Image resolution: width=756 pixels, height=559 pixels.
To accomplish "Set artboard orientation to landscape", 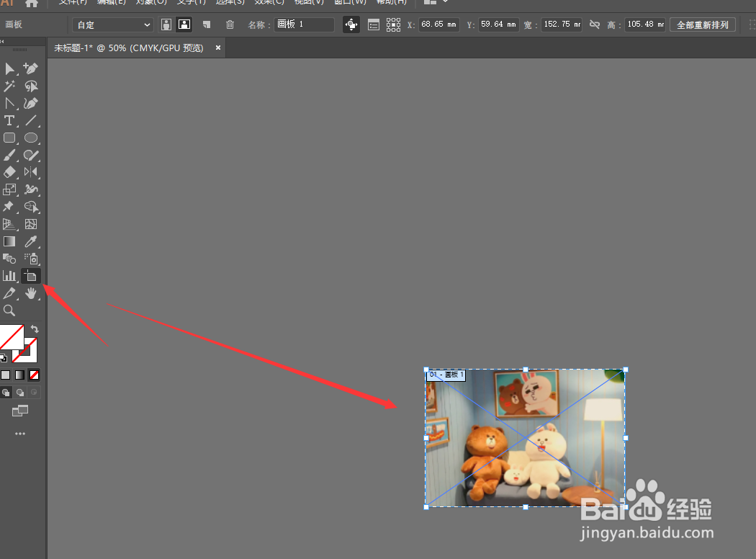I will [x=184, y=24].
